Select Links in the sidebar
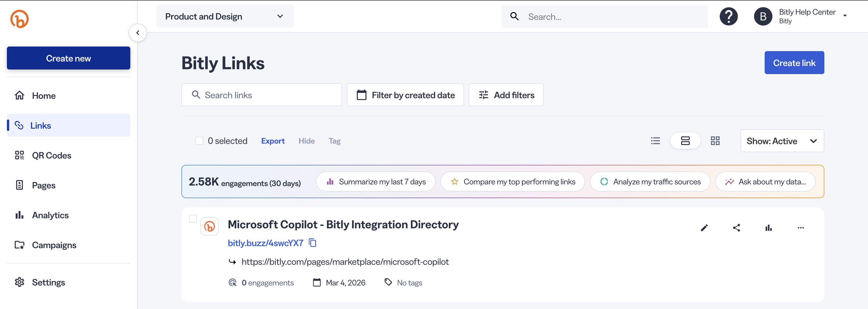 coord(68,125)
